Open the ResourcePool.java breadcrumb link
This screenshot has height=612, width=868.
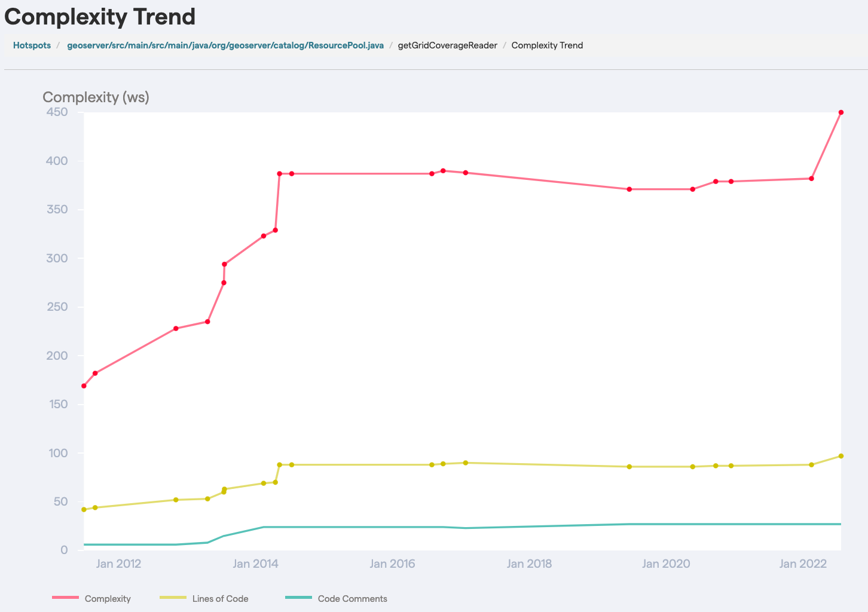(225, 45)
